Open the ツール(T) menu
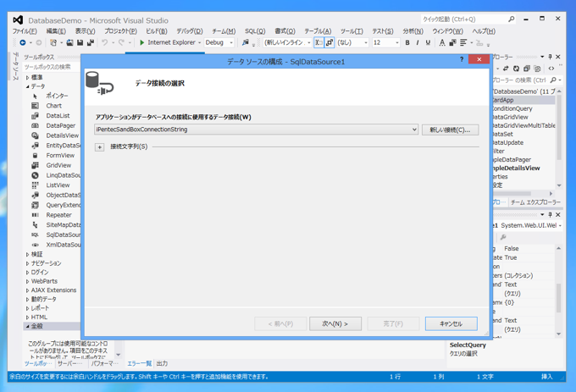Screen dimensions: 576x392 (352, 31)
